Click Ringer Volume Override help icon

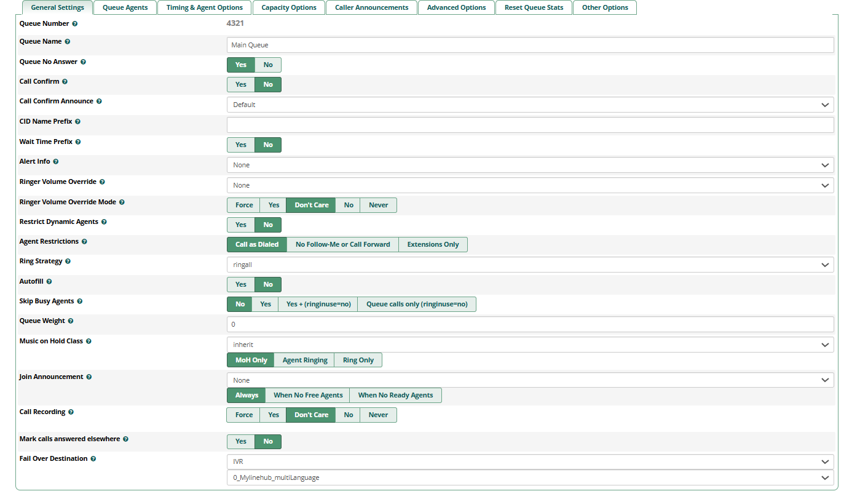tap(102, 182)
